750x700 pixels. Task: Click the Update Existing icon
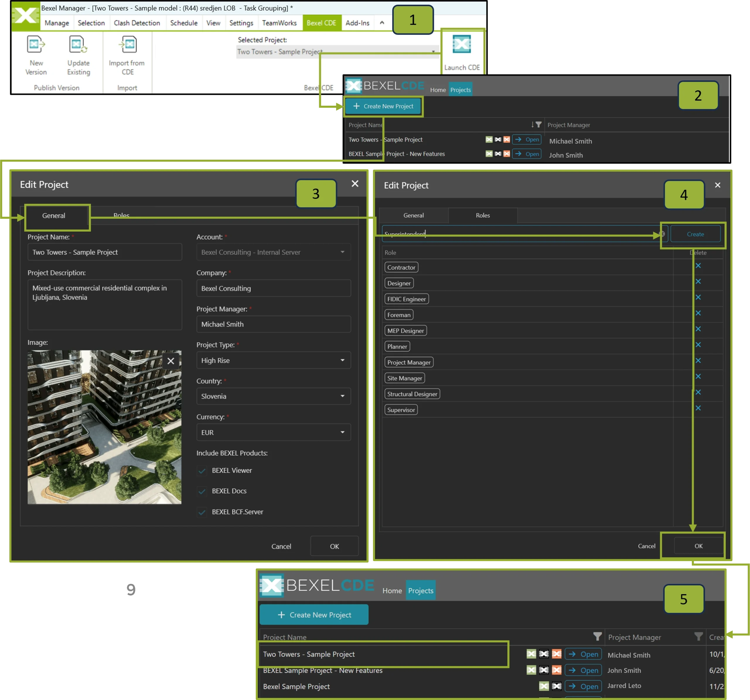coord(78,45)
